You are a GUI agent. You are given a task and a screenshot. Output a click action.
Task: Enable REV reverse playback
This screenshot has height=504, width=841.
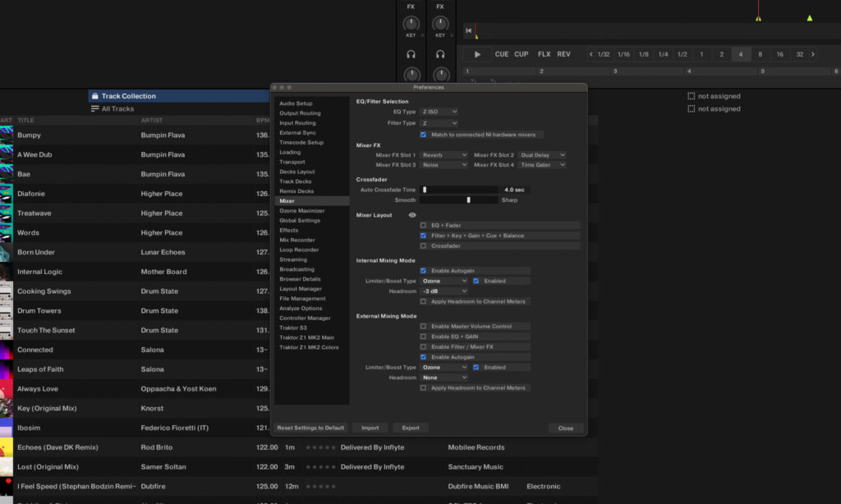[563, 53]
